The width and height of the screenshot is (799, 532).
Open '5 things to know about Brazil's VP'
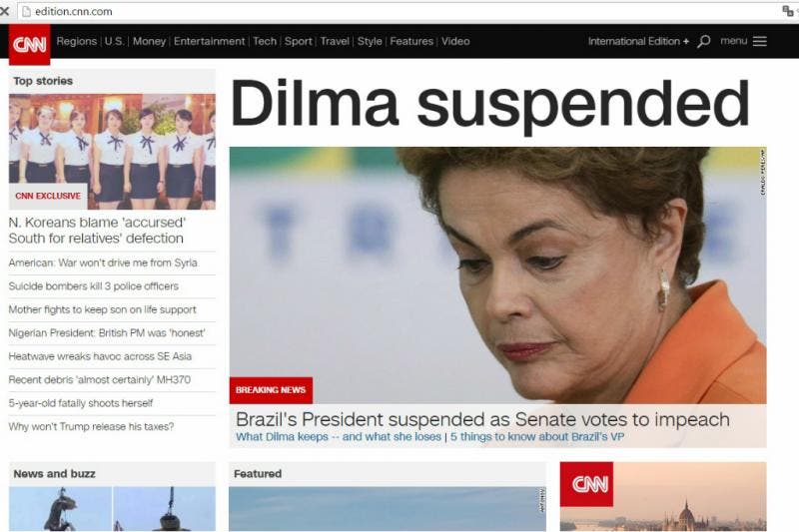click(537, 437)
